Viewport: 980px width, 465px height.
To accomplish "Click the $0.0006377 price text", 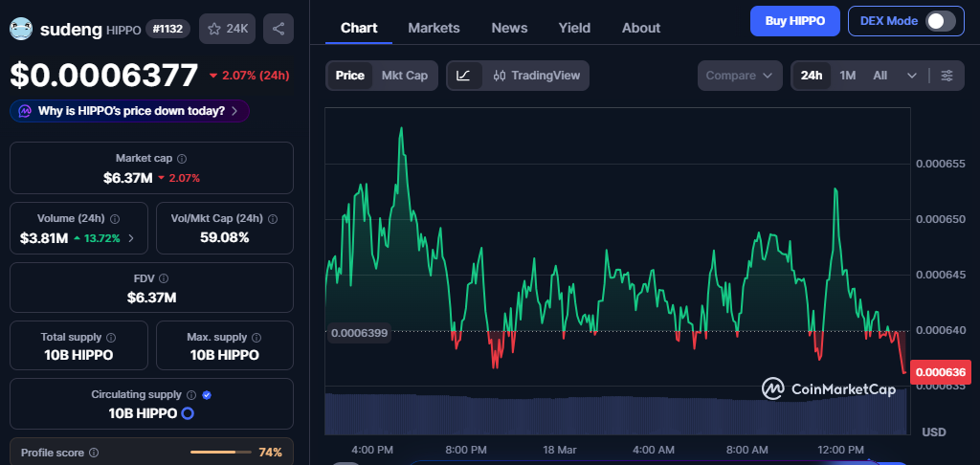I will (x=103, y=76).
